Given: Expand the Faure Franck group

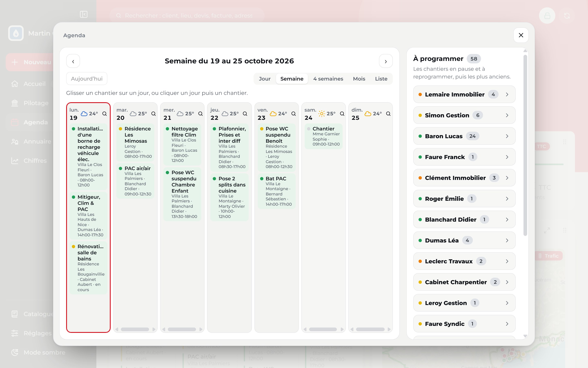Looking at the screenshot, I should click(464, 157).
